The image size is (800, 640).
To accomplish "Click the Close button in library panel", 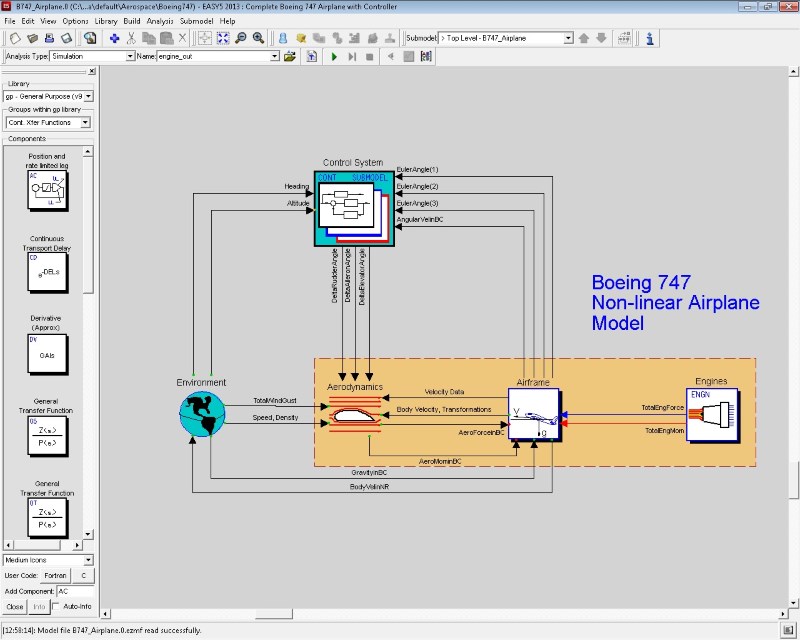I will (x=14, y=606).
